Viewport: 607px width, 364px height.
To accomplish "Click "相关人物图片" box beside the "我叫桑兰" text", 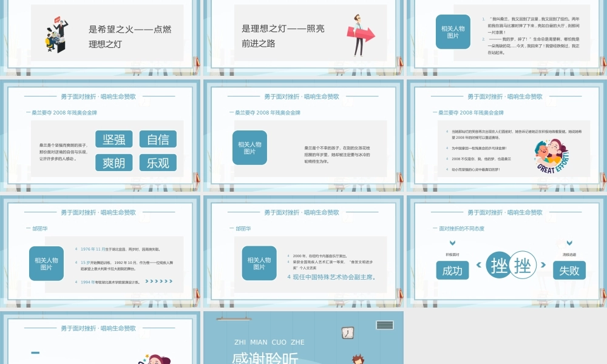I will [453, 32].
